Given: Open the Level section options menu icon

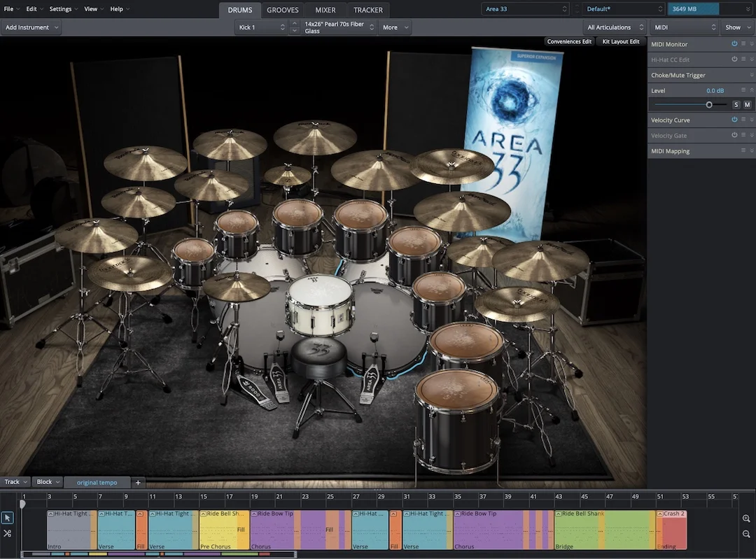Looking at the screenshot, I should [x=743, y=90].
